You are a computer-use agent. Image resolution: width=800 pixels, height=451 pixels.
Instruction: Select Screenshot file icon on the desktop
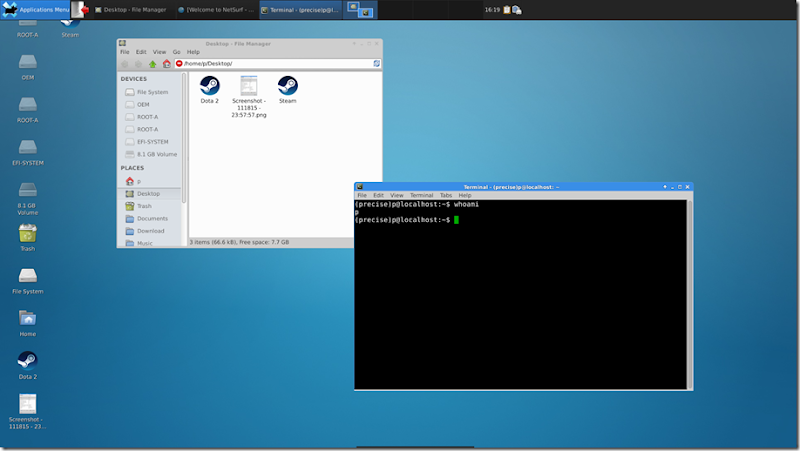[x=28, y=411]
